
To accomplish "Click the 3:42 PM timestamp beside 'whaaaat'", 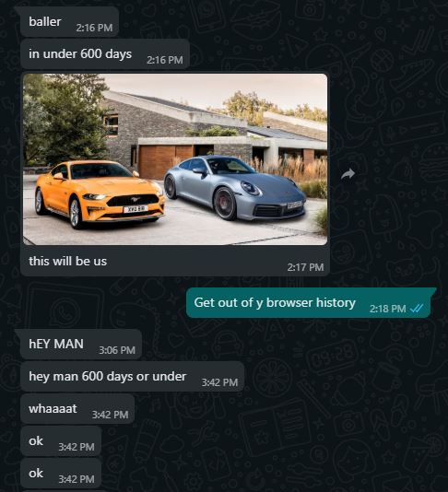I will tap(110, 415).
